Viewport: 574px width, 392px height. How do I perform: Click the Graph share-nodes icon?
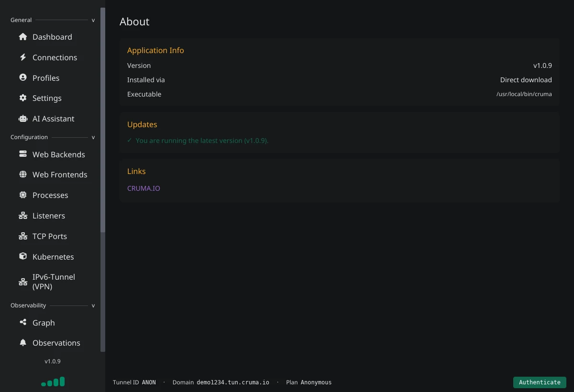coord(23,322)
